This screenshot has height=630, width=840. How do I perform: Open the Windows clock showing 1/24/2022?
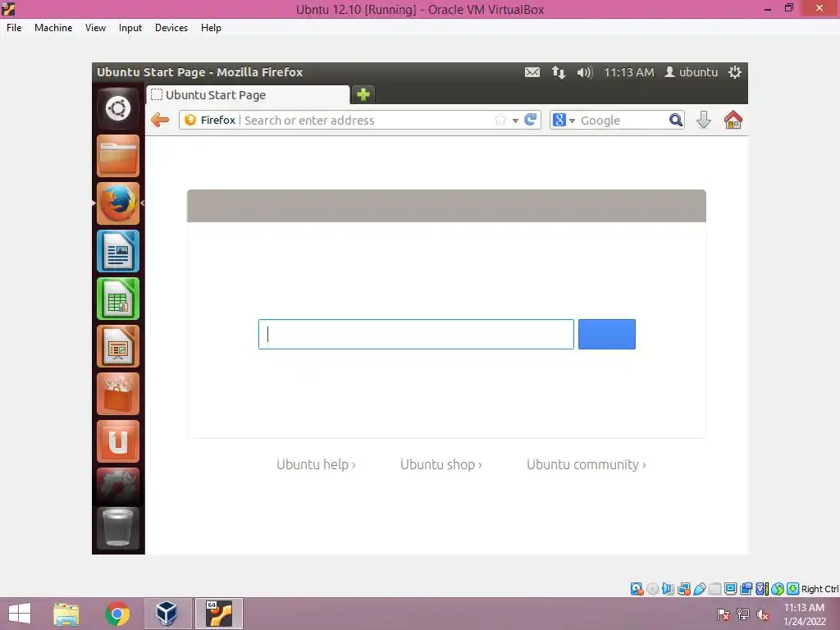pos(804,614)
